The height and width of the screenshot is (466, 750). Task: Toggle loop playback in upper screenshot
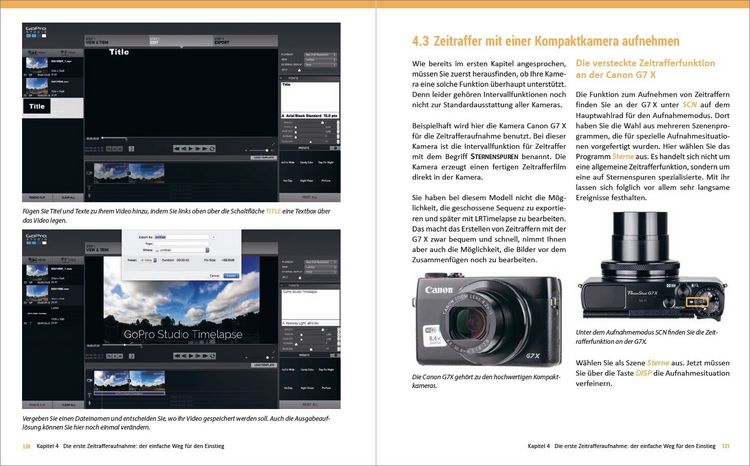point(212,149)
